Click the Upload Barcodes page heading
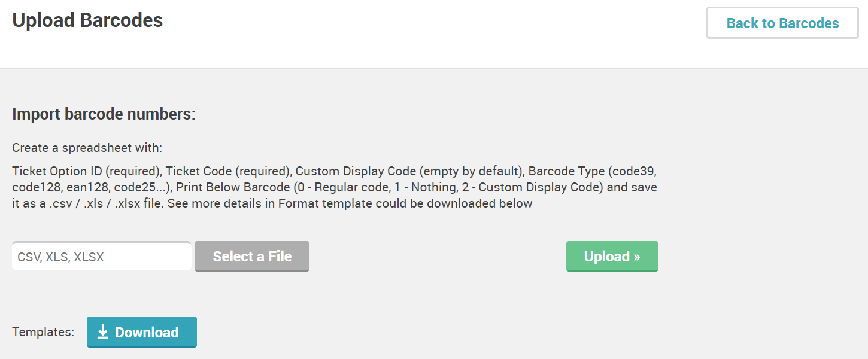This screenshot has height=359, width=868. click(87, 20)
